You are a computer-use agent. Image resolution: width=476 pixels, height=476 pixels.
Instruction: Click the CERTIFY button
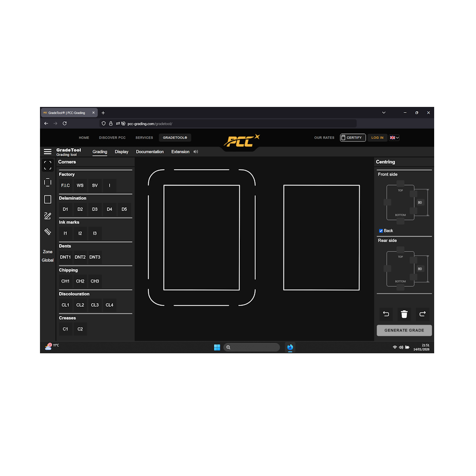point(353,138)
